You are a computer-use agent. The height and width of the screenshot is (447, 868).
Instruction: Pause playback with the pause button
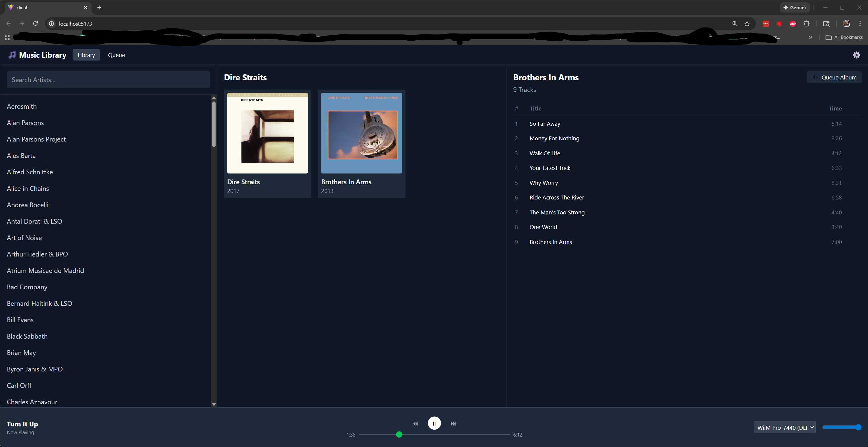434,423
